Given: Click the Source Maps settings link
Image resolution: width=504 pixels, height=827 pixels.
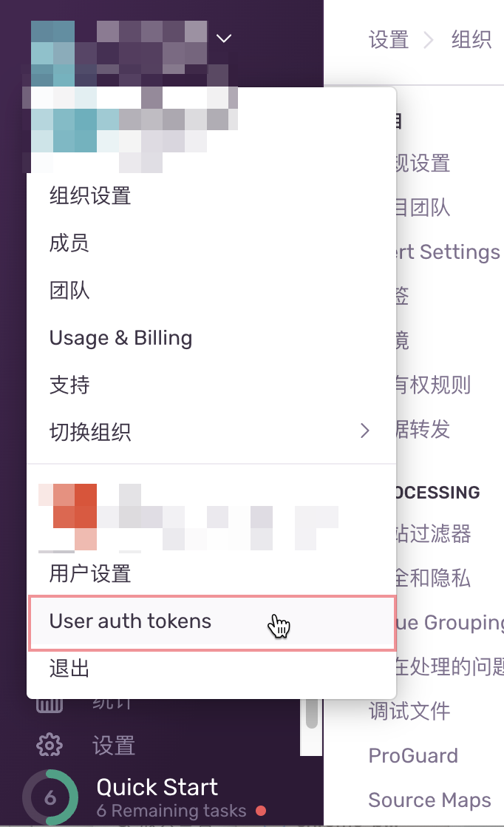Looking at the screenshot, I should point(430,800).
